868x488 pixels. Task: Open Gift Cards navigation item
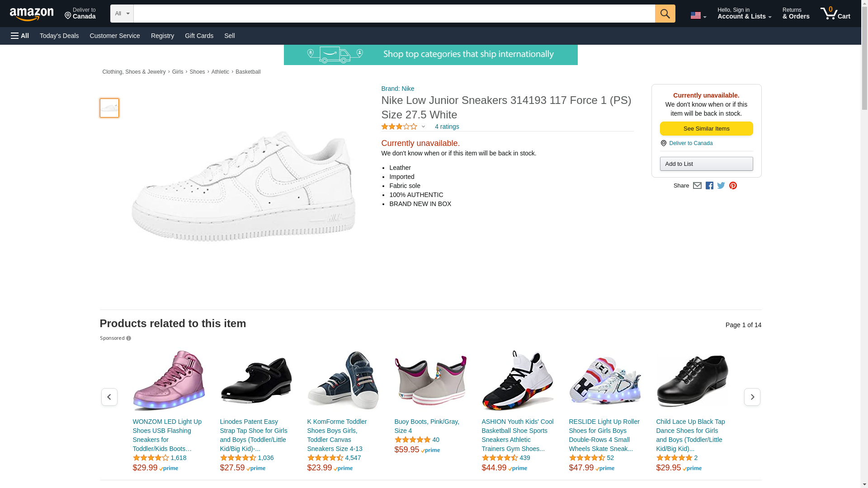(x=199, y=36)
